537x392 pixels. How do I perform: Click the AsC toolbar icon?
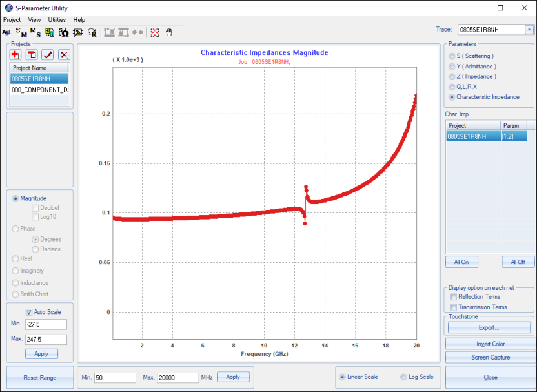click(x=7, y=32)
